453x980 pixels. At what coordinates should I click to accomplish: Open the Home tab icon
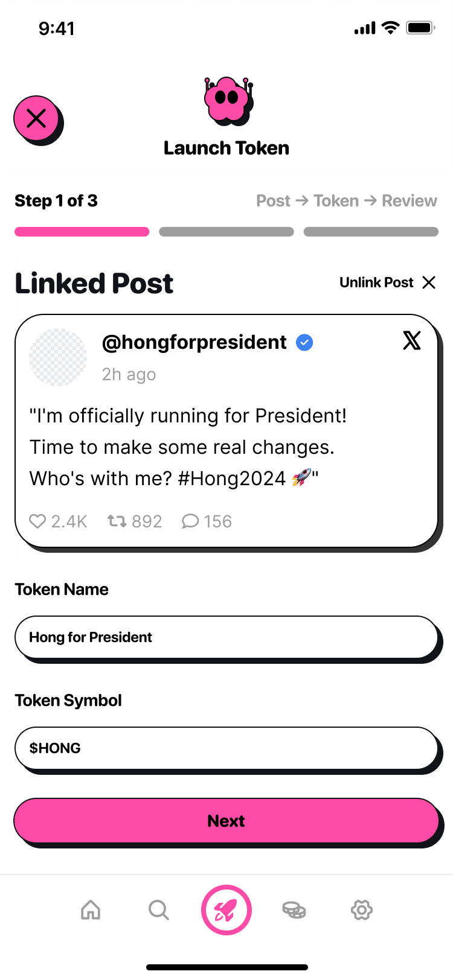coord(91,909)
